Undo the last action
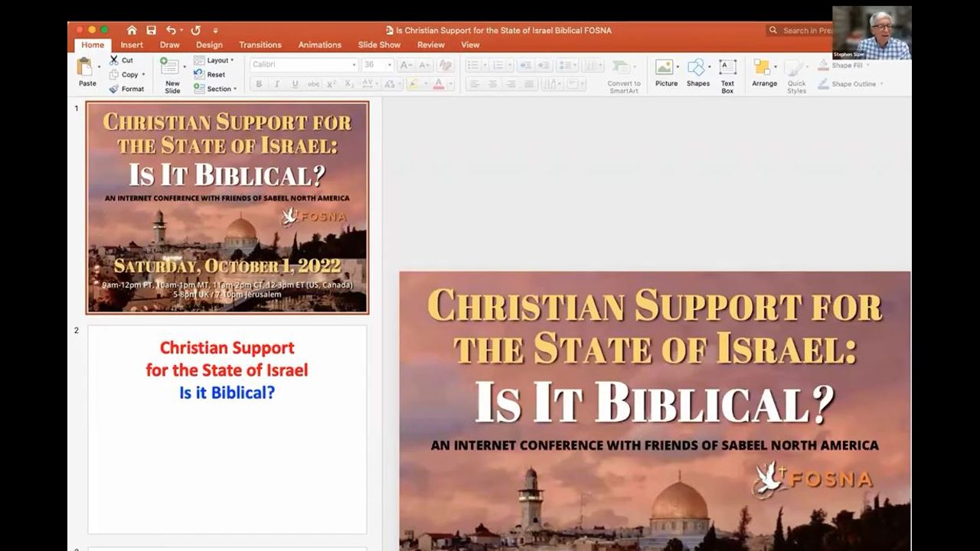This screenshot has width=980, height=551. click(172, 31)
